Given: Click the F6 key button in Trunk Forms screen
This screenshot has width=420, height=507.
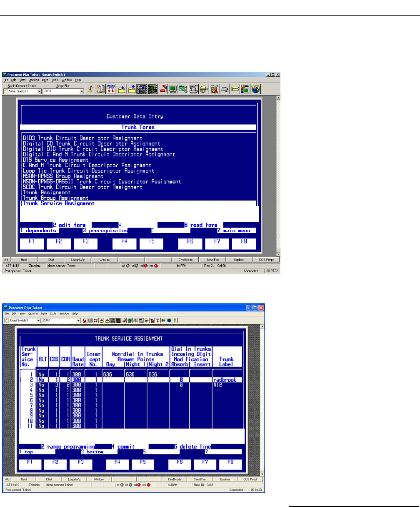Looking at the screenshot, I should pyautogui.click(x=190, y=244).
